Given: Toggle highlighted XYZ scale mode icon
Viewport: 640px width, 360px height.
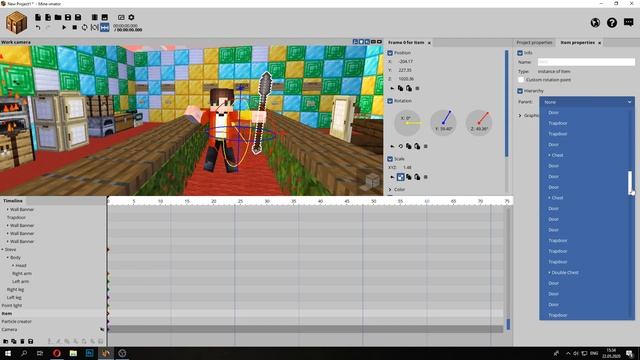Looking at the screenshot, I should click(x=400, y=177).
